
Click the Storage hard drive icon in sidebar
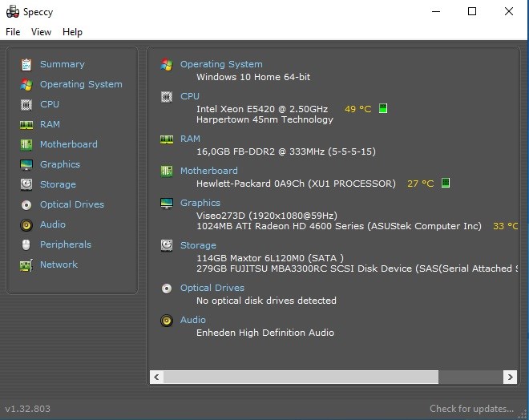point(26,184)
